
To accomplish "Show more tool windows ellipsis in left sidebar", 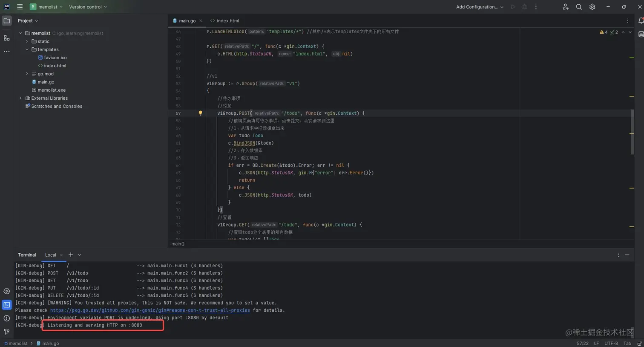I will 7,51.
